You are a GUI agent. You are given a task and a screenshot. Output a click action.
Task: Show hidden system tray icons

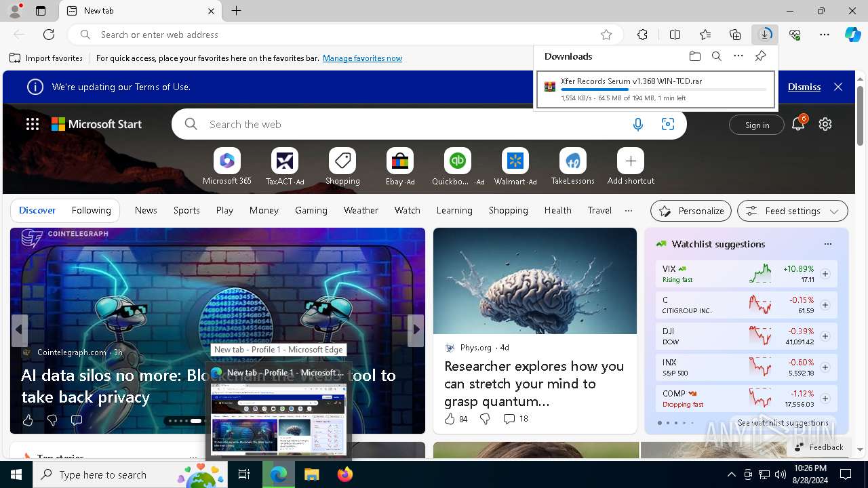coord(731,474)
